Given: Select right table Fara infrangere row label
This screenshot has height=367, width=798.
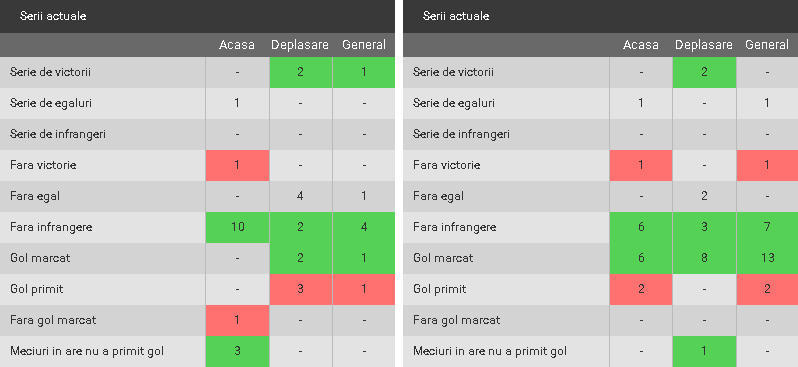Looking at the screenshot, I should 454,227.
